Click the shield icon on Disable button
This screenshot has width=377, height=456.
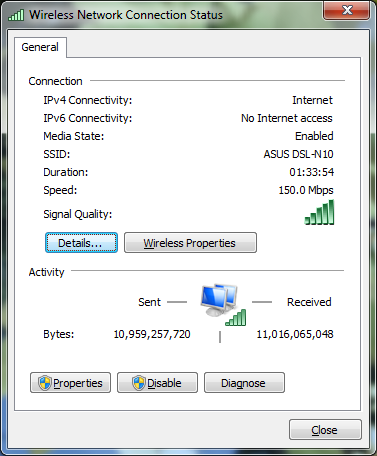(x=139, y=383)
